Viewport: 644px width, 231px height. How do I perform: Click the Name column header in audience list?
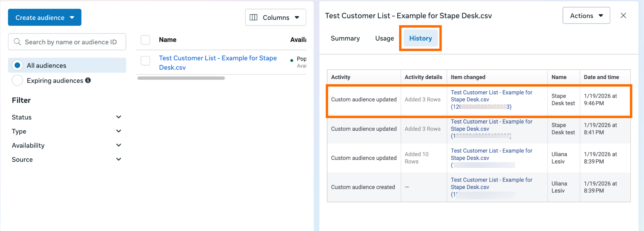click(x=168, y=40)
